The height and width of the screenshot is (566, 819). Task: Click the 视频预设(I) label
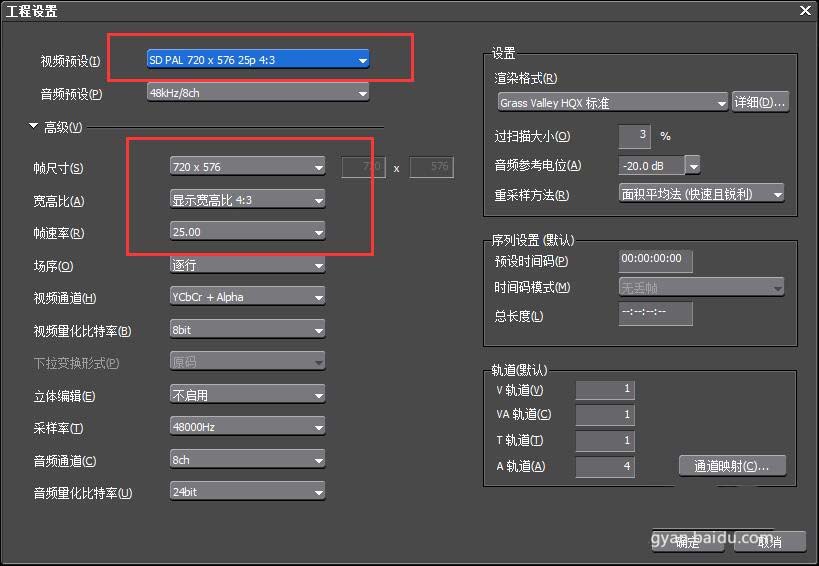(71, 62)
